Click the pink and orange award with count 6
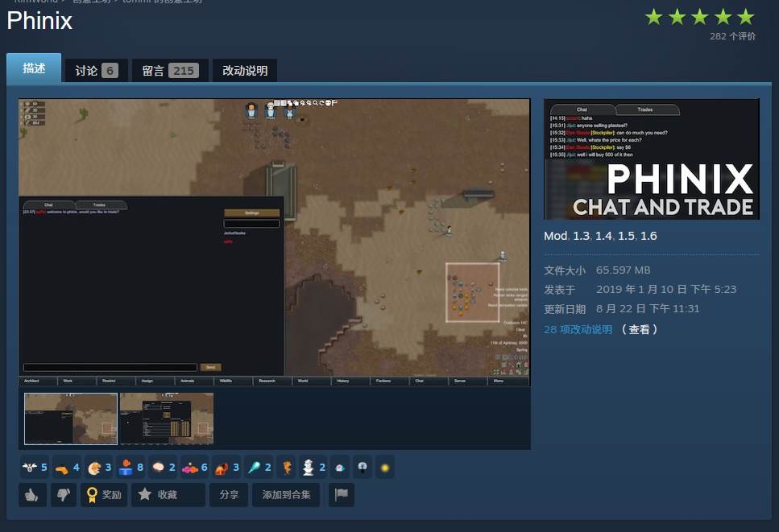The height and width of the screenshot is (532, 779). (195, 467)
